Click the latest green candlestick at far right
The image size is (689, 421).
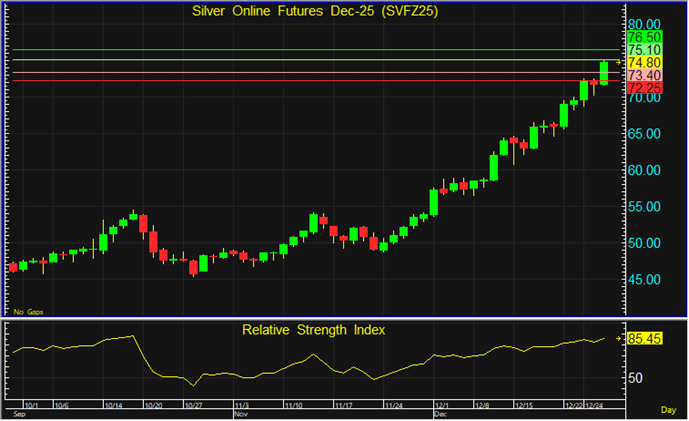[x=603, y=73]
